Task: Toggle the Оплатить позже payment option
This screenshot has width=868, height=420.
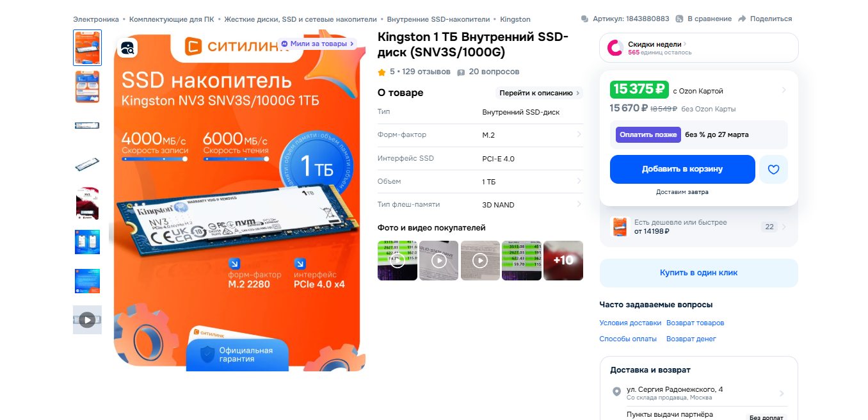Action: pos(648,135)
